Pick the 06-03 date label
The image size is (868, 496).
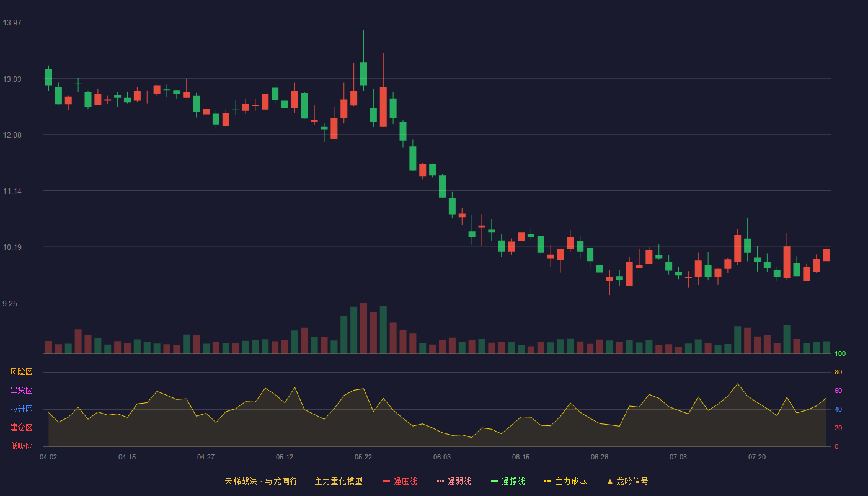[442, 457]
